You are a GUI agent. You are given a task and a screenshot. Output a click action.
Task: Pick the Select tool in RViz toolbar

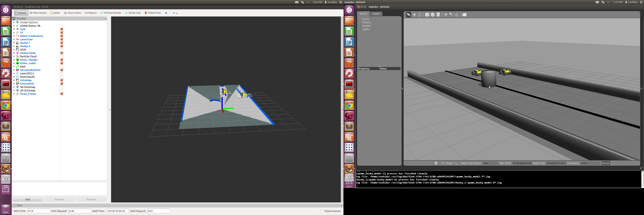pos(55,13)
